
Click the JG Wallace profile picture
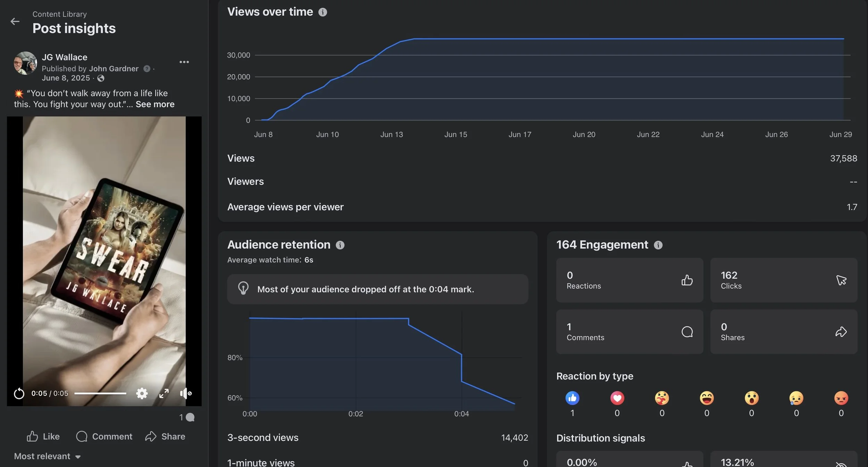click(25, 63)
